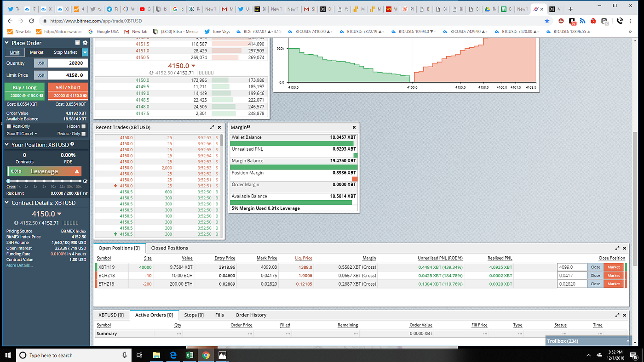Bookmark this page with the star icon

pos(547,21)
